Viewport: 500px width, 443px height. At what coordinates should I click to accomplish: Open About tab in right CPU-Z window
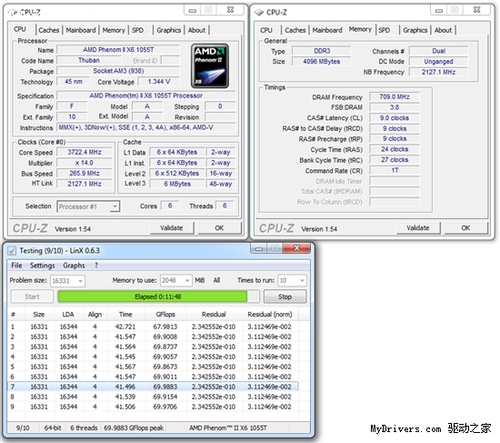pos(443,30)
